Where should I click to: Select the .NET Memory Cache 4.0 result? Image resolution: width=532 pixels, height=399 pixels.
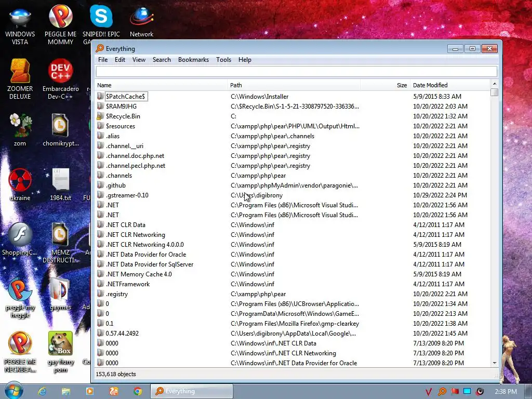coord(293,274)
